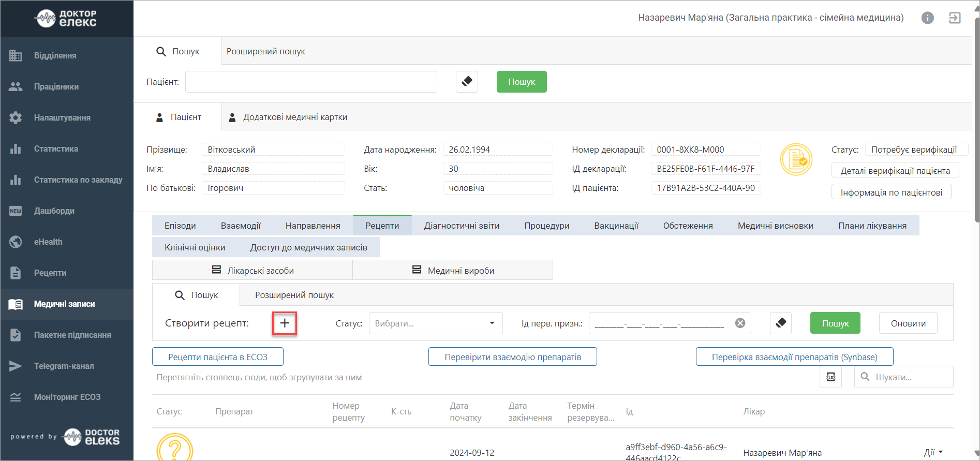Viewport: 980px width, 461px height.
Task: Open the Направлення tab
Action: pos(313,226)
